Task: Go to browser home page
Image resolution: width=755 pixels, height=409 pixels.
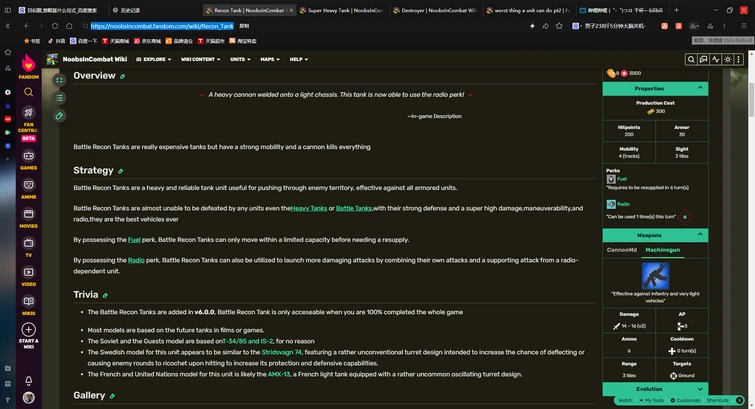Action: pos(69,26)
